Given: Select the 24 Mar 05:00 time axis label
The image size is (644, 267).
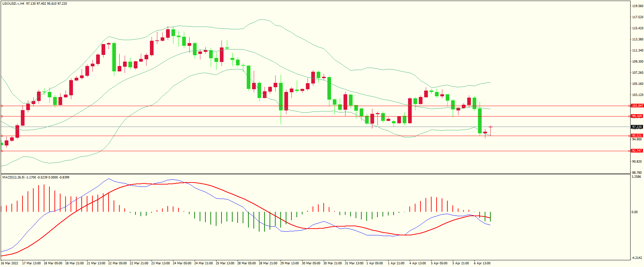Looking at the screenshot, I should pyautogui.click(x=182, y=263).
